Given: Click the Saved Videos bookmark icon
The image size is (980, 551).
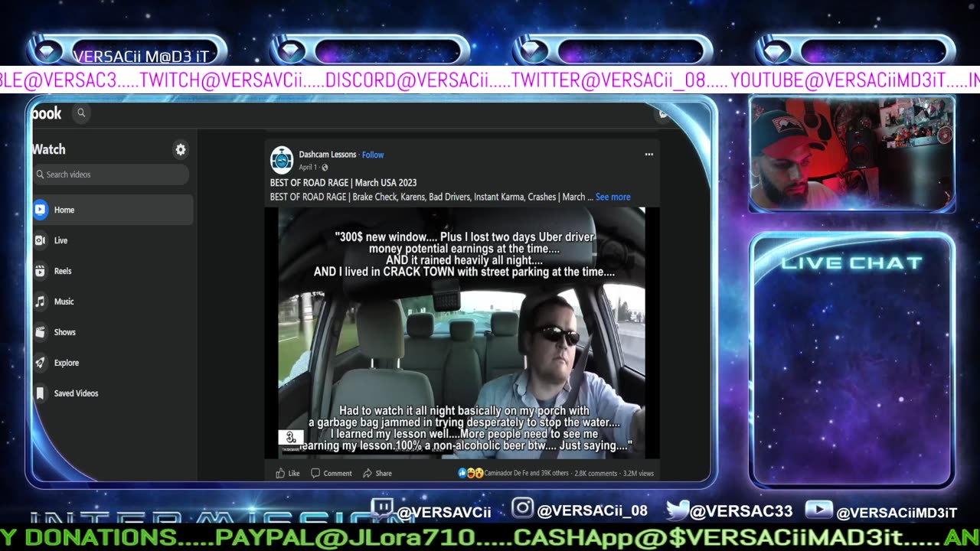Looking at the screenshot, I should (40, 393).
